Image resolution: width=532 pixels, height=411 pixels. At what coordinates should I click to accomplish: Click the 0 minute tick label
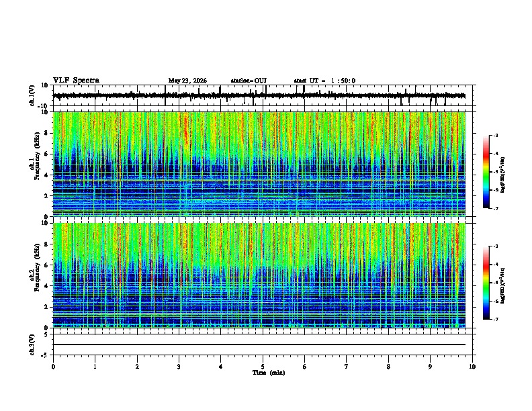pos(53,367)
